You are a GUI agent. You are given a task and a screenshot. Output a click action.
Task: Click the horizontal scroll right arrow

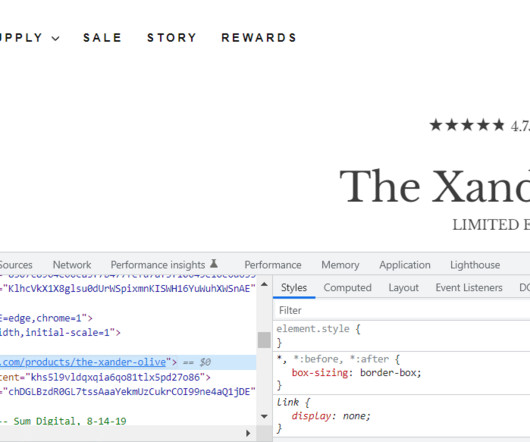tap(248, 433)
